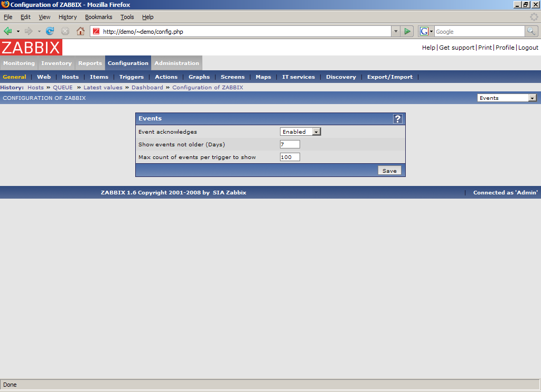Go to Hosts in the configuration submenu
This screenshot has width=541, height=392.
point(70,77)
